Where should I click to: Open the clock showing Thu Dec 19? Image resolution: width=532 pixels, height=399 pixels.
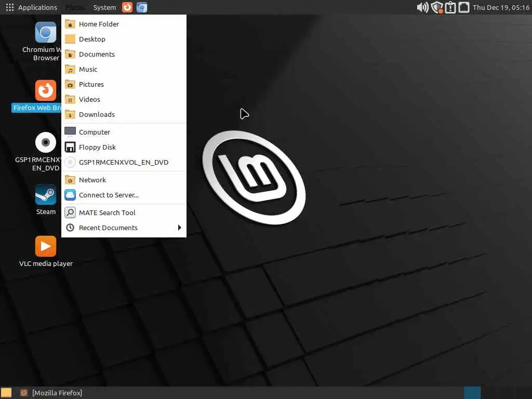(x=501, y=7)
